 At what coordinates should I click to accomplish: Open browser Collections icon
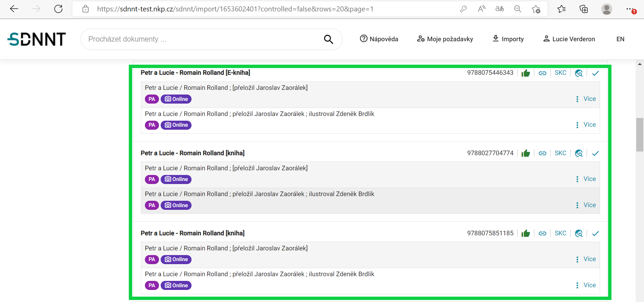tap(584, 9)
